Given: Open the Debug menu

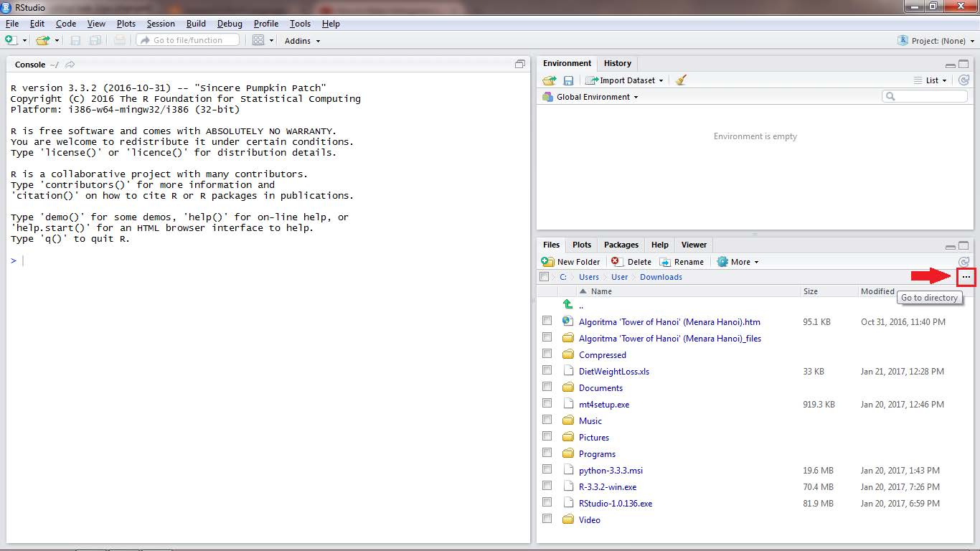Looking at the screenshot, I should click(229, 24).
